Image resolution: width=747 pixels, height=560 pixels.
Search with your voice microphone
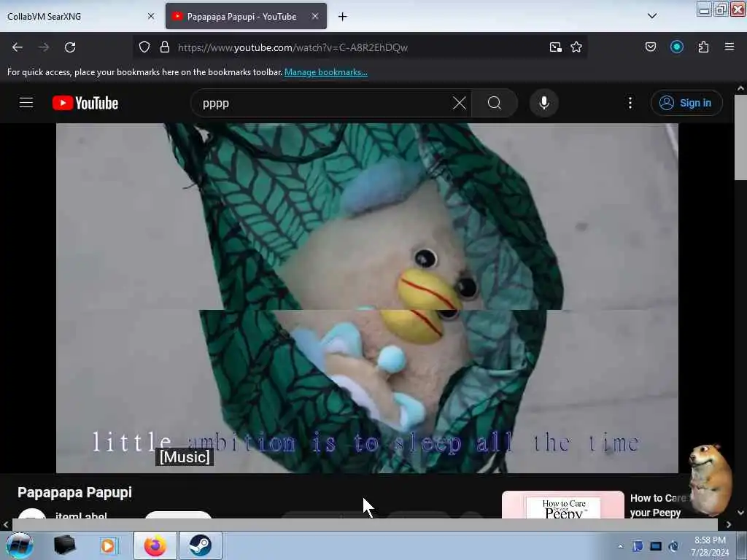point(544,103)
